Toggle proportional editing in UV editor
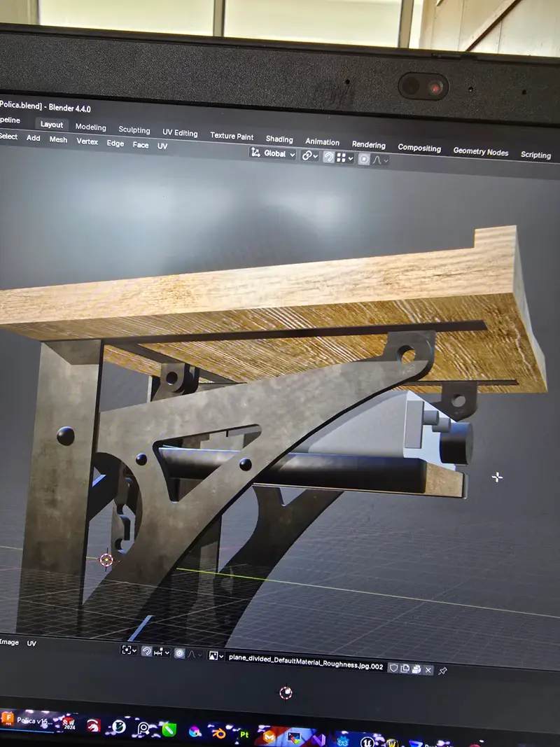This screenshot has height=747, width=560. click(x=179, y=653)
